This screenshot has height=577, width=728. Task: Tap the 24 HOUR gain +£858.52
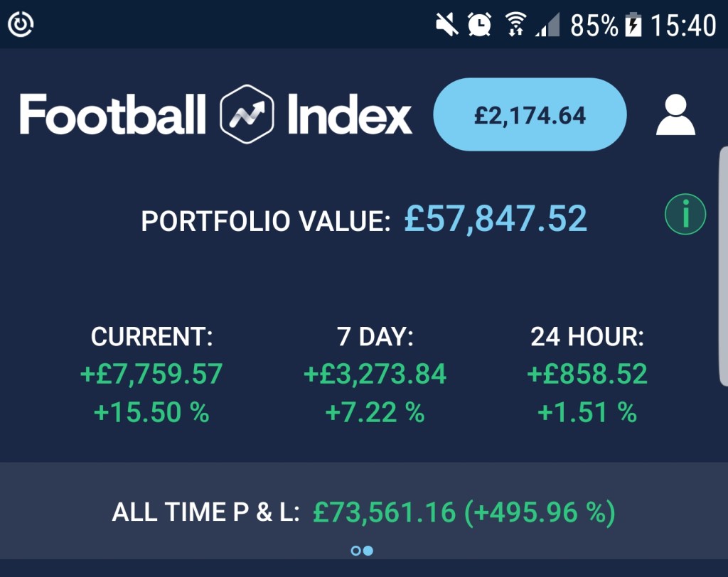point(587,374)
